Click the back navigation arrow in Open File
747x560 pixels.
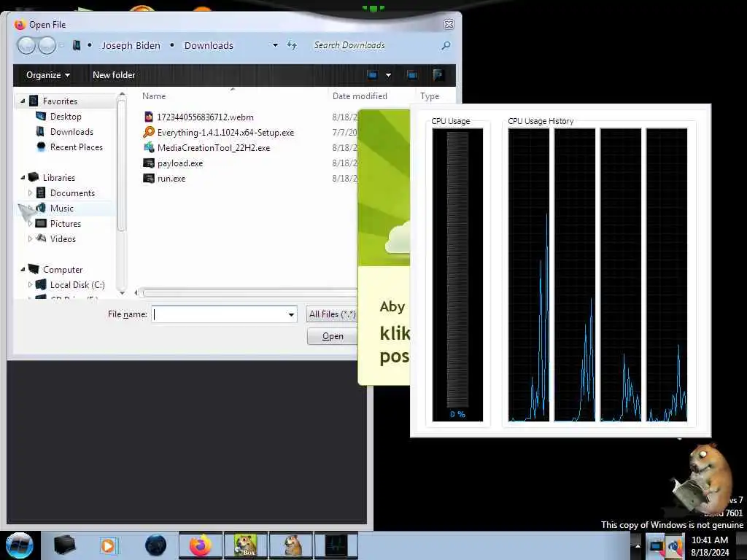(x=27, y=46)
